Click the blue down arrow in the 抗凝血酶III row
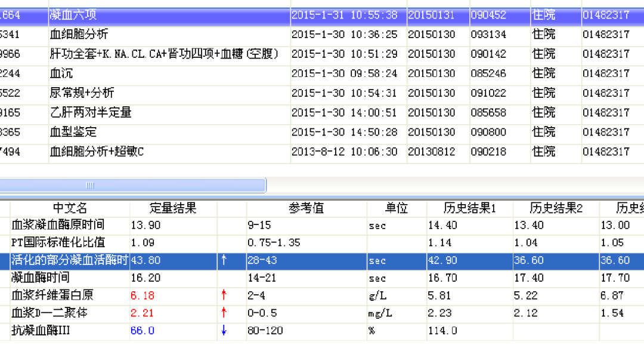Image resolution: width=644 pixels, height=348 pixels. point(224,331)
